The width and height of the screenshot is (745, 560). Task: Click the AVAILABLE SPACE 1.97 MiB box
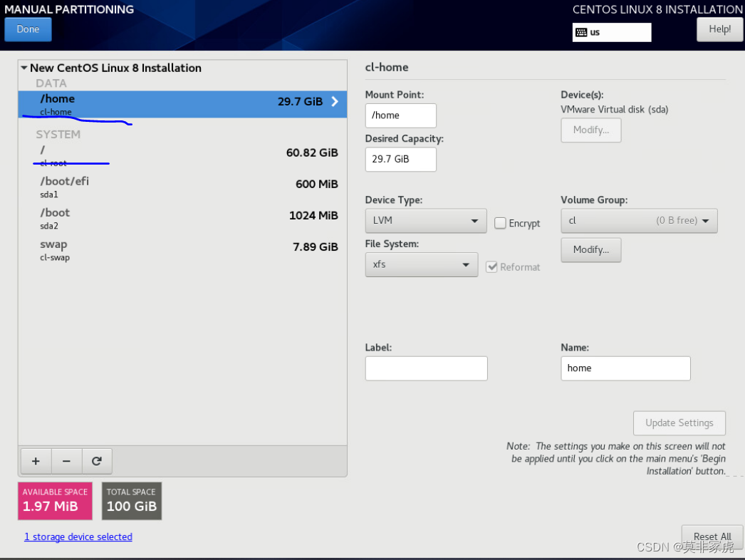[x=55, y=501]
